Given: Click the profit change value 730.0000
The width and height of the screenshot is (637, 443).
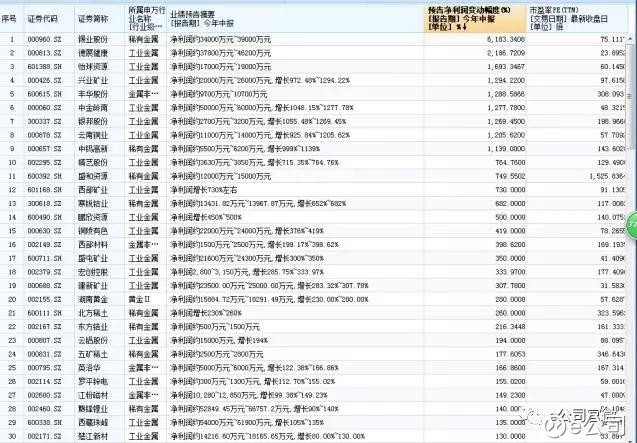Looking at the screenshot, I should (x=510, y=190).
